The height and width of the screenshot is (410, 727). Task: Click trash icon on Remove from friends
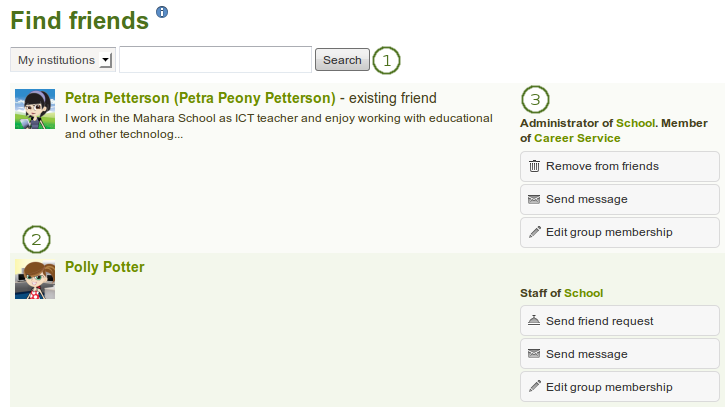[535, 166]
